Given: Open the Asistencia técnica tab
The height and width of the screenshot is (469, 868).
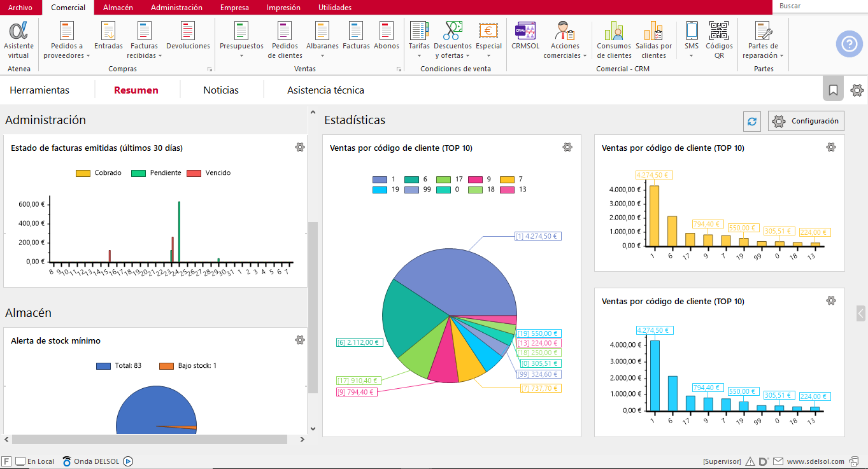Looking at the screenshot, I should (x=325, y=90).
